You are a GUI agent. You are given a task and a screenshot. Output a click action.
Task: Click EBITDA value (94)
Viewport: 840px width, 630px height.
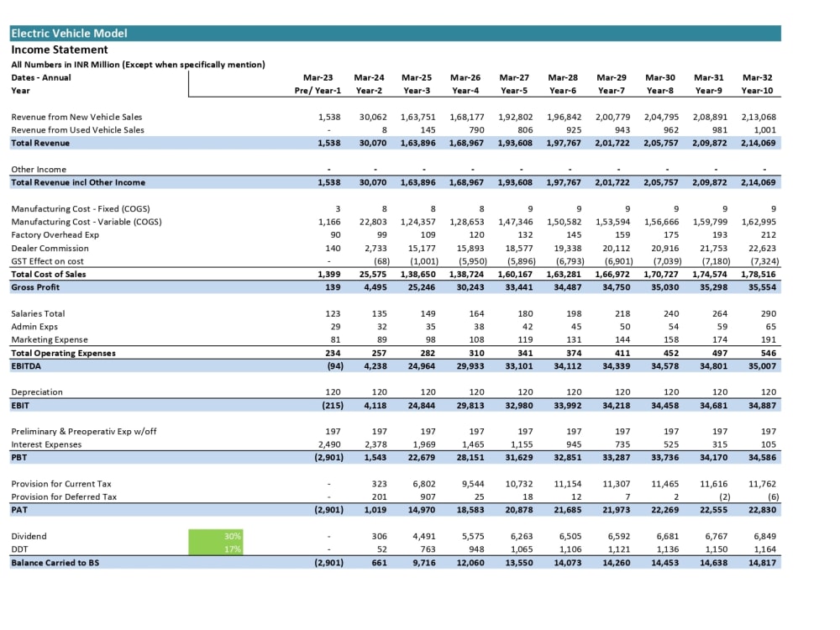pos(335,366)
